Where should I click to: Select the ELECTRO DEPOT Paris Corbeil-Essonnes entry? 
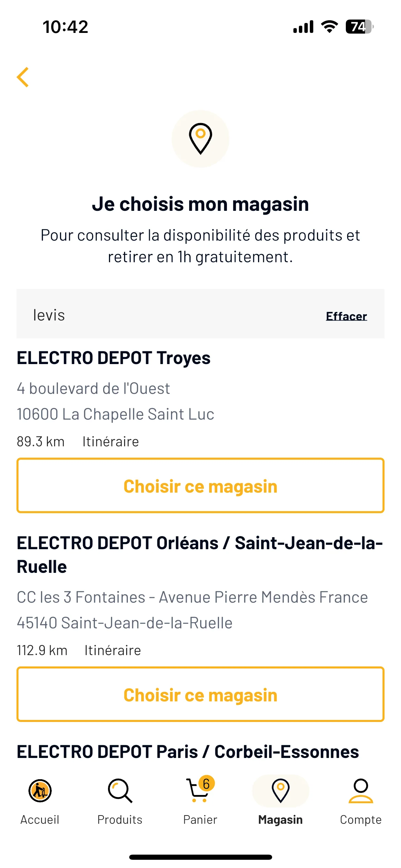[188, 752]
